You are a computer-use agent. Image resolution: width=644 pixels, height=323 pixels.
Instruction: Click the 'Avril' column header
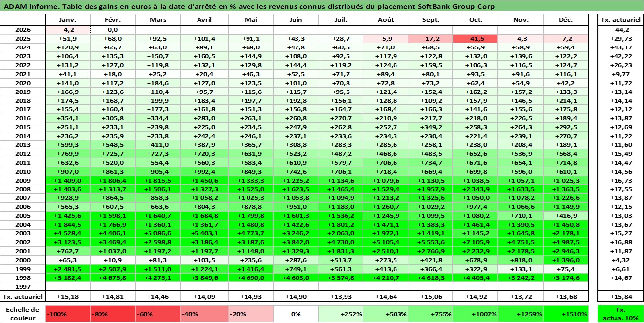tap(205, 20)
